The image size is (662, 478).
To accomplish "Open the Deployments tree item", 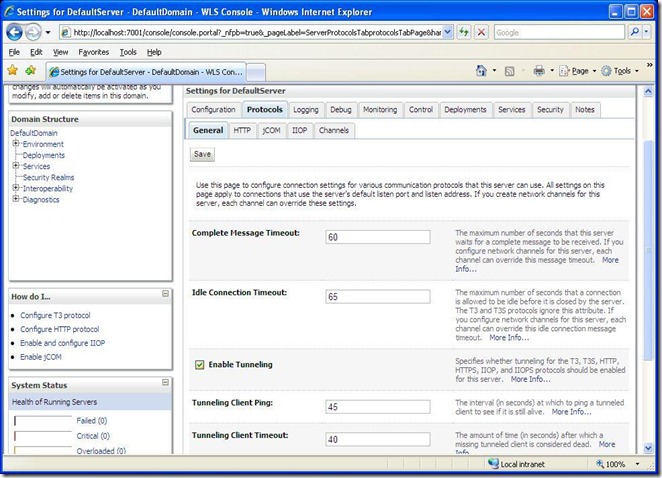I will click(x=44, y=155).
